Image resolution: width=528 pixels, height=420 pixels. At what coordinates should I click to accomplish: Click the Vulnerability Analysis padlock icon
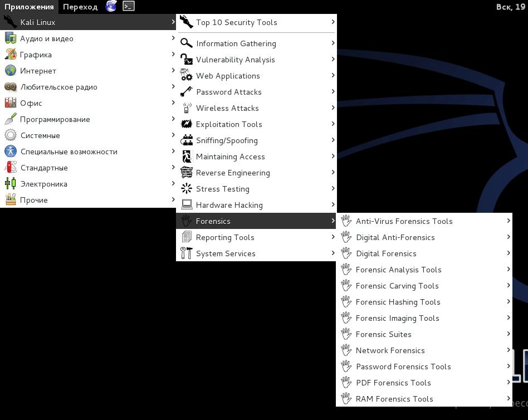[186, 59]
